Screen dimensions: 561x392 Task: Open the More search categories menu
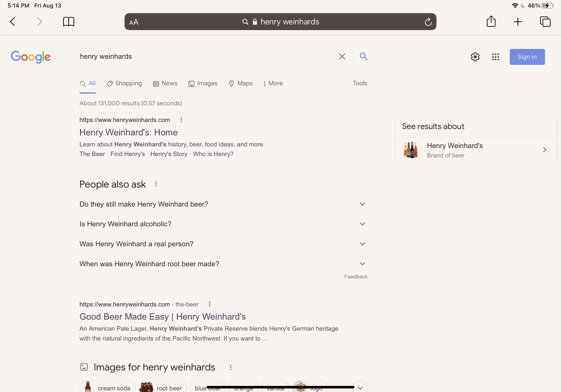(x=273, y=84)
